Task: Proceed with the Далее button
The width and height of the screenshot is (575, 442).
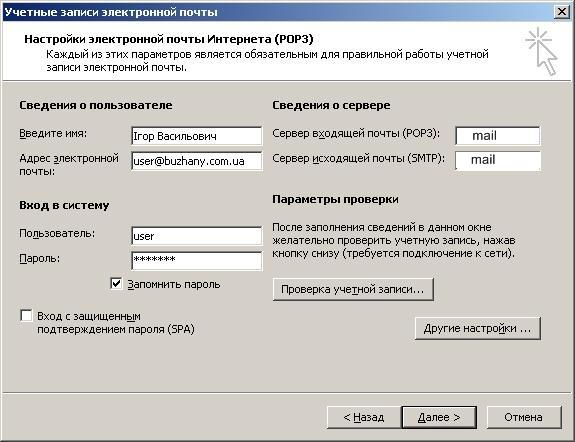Action: [x=439, y=417]
